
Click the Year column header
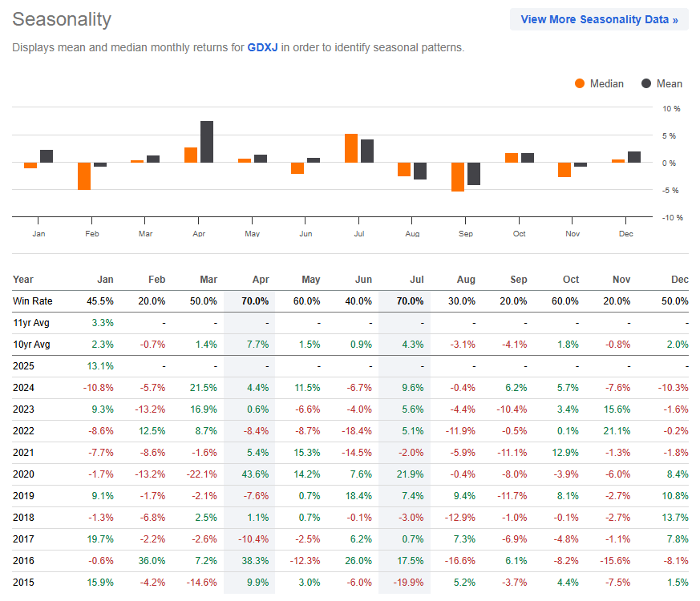click(23, 280)
